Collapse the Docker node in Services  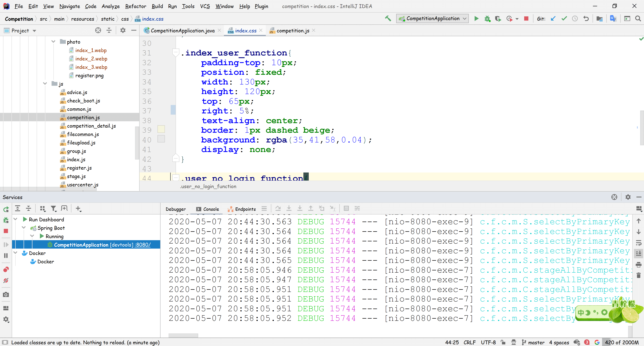click(x=15, y=253)
